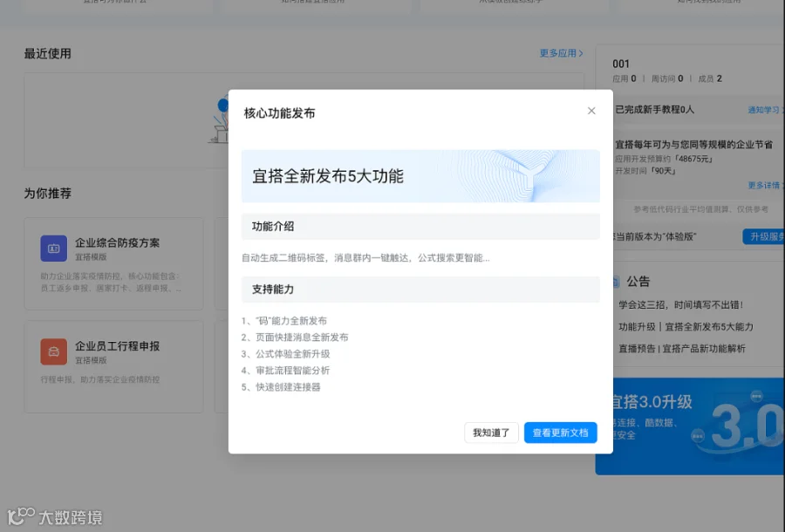Open 更多详情 link
Image resolution: width=785 pixels, height=532 pixels.
point(764,185)
